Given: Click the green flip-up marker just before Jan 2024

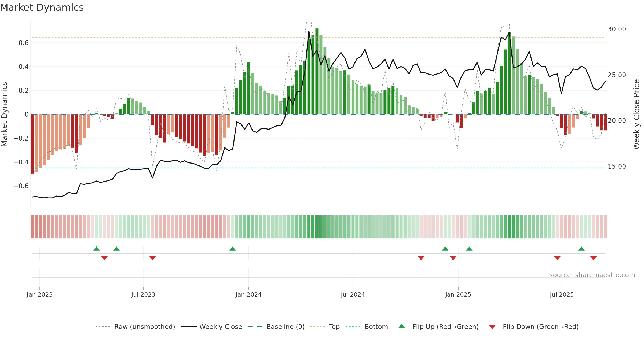Looking at the screenshot, I should point(233,249).
